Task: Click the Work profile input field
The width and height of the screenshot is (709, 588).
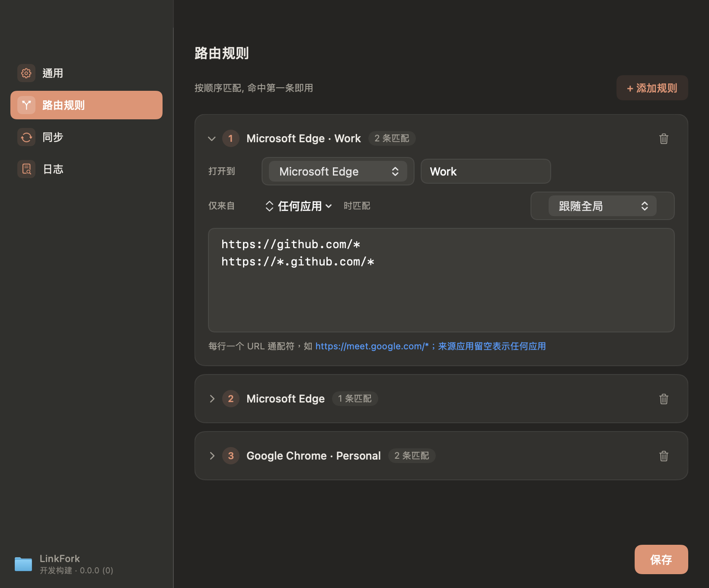Action: (x=485, y=171)
